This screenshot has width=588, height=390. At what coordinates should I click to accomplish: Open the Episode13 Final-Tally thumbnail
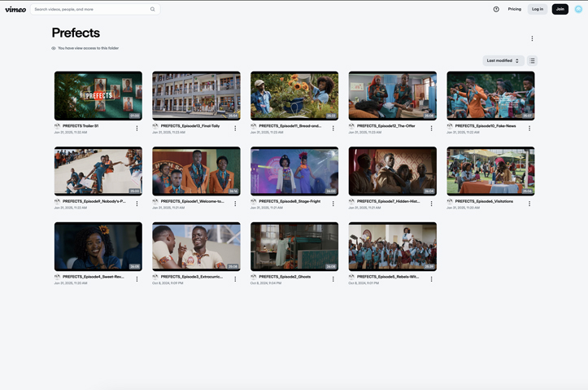[196, 96]
